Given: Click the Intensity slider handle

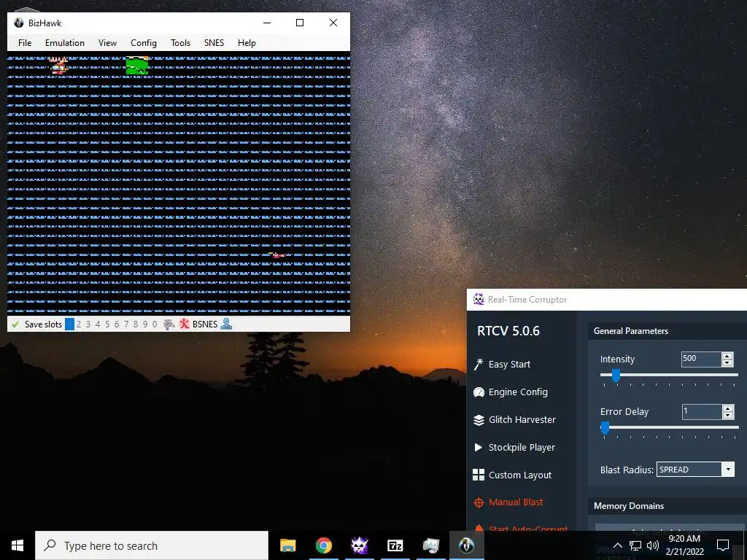Looking at the screenshot, I should (616, 376).
